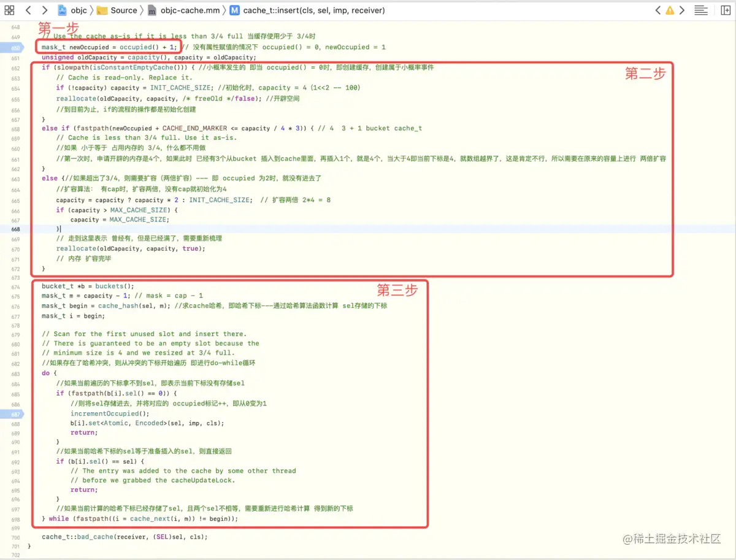Click line number 700 in gutter
The image size is (736, 560).
pos(15,537)
